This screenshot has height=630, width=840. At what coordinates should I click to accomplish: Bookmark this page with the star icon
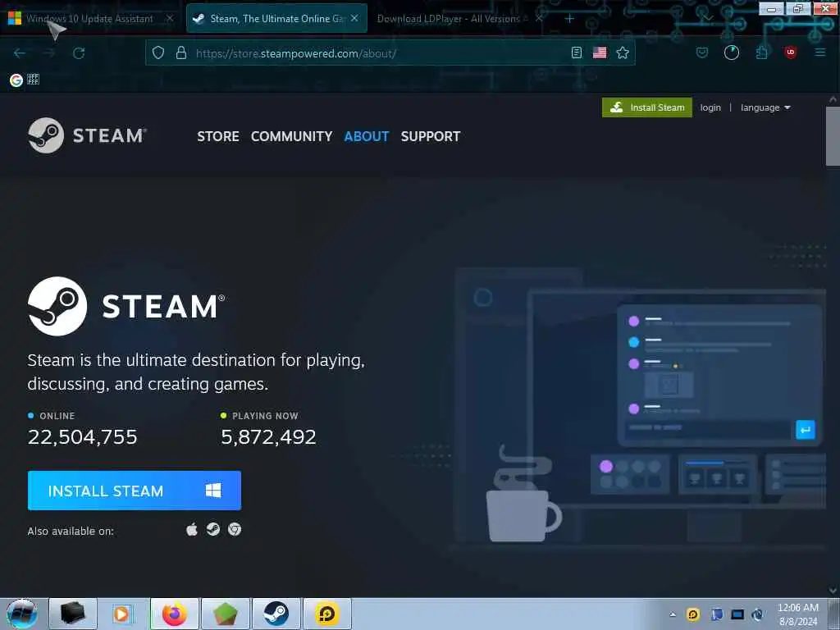(623, 52)
